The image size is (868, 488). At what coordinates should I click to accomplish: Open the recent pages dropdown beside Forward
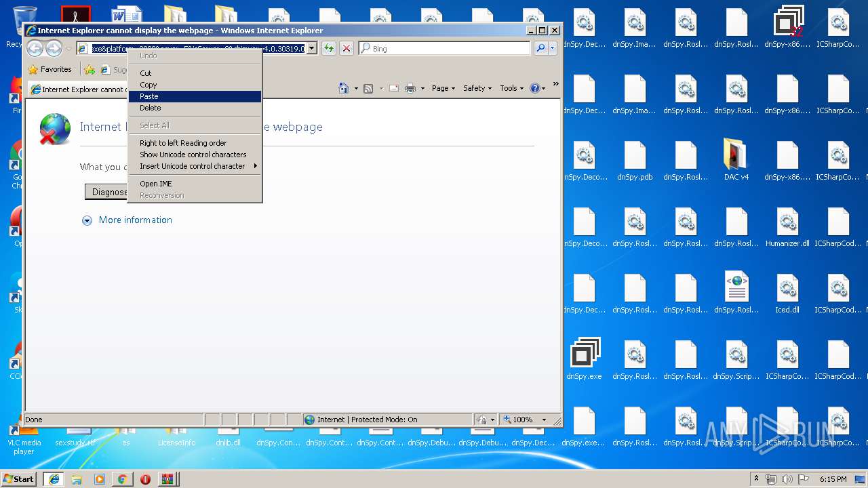click(x=68, y=49)
